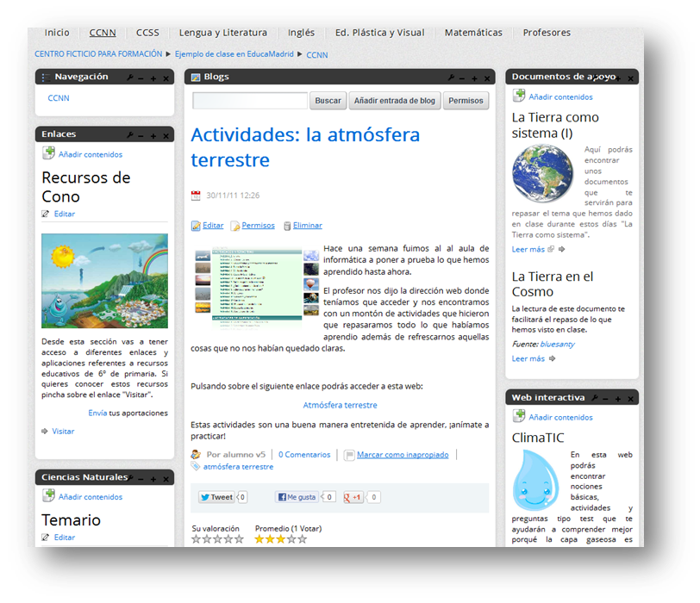Switch to the Lengua y Literatura tab
The image size is (700, 603).
(x=222, y=33)
